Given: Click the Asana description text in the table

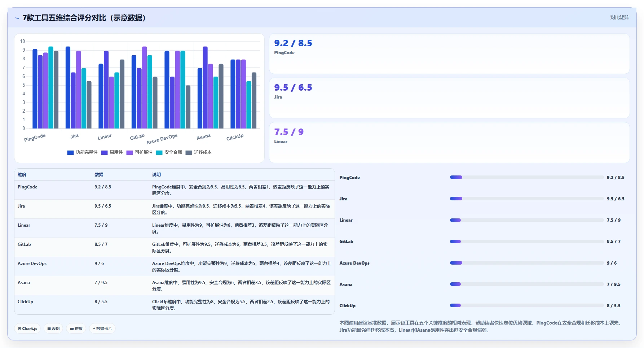Looking at the screenshot, I should click(x=241, y=286).
